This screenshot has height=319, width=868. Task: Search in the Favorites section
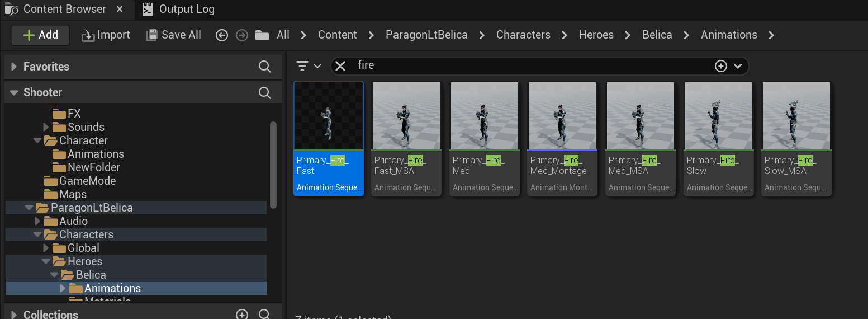pyautogui.click(x=265, y=67)
